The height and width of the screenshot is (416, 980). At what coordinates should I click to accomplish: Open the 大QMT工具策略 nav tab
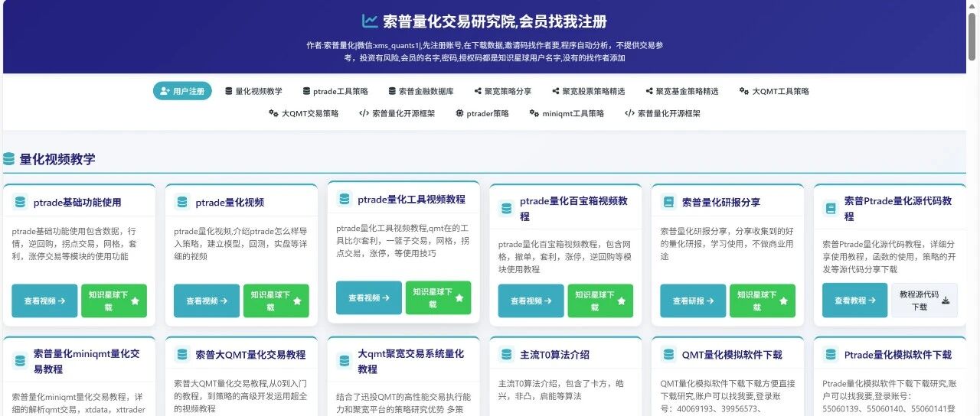click(x=774, y=91)
